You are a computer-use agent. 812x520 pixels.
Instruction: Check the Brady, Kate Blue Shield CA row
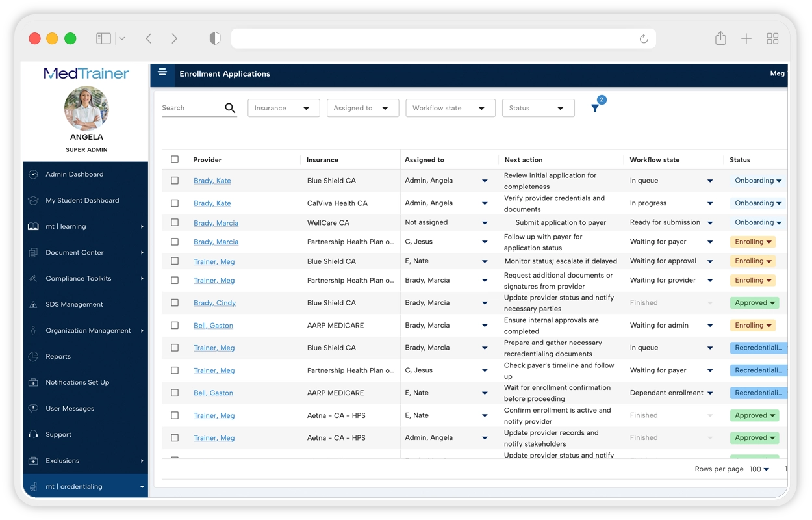click(x=175, y=181)
